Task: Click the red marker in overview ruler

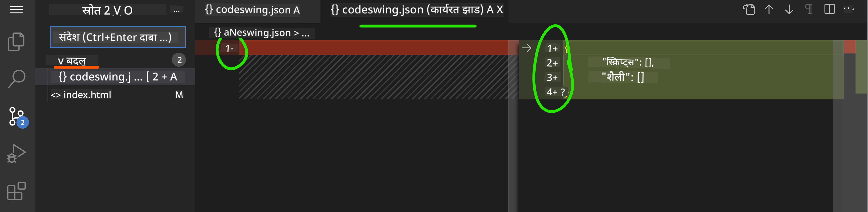Action: (x=850, y=47)
